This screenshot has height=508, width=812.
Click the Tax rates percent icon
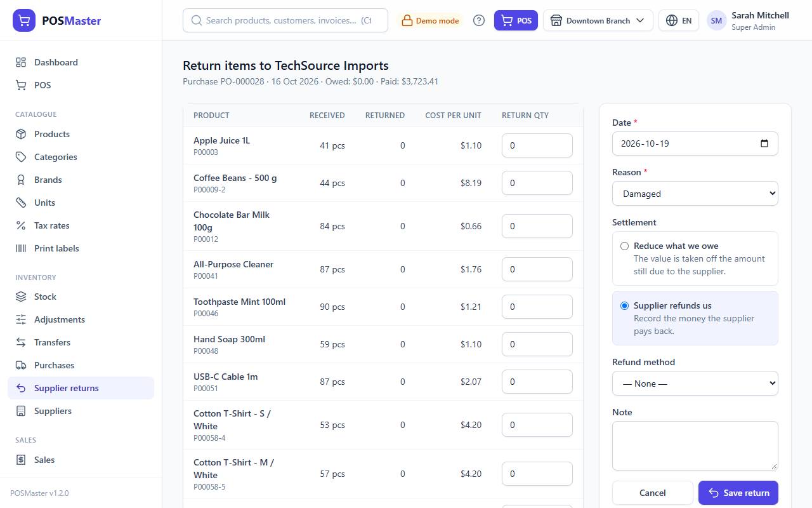(21, 225)
